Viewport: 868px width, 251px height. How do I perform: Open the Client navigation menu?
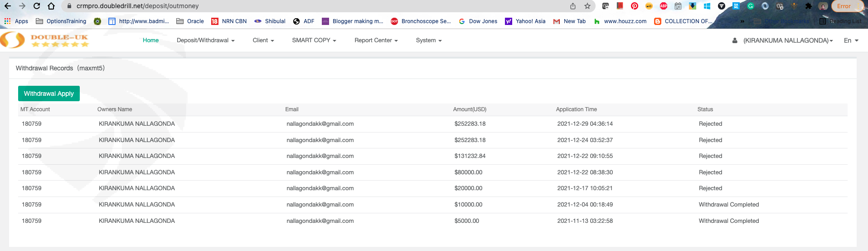point(263,40)
